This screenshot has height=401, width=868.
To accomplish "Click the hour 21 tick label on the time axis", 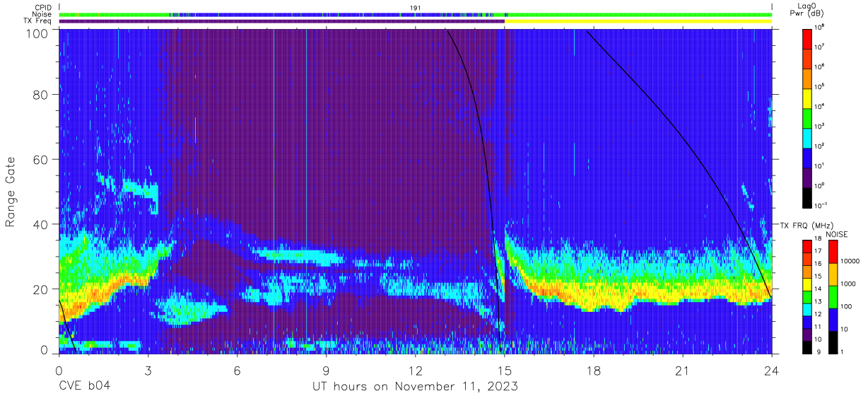I will tap(683, 371).
